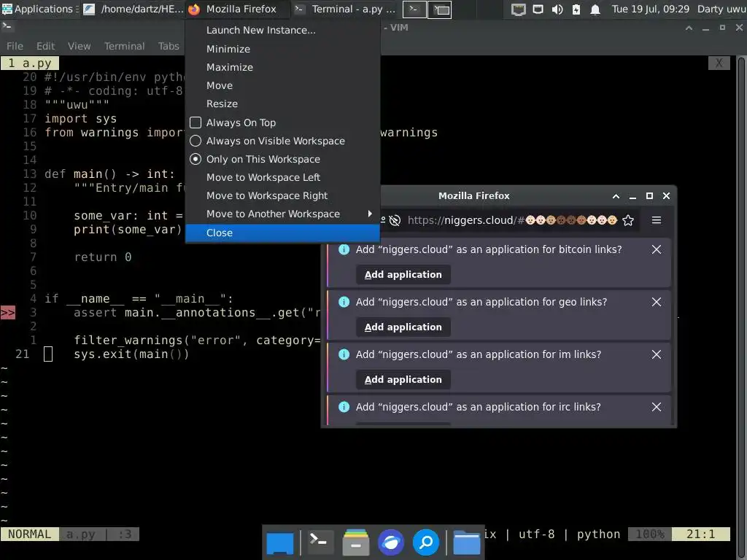Image resolution: width=747 pixels, height=560 pixels.
Task: Roll up the Firefox window with shade arrow
Action: pyautogui.click(x=616, y=196)
